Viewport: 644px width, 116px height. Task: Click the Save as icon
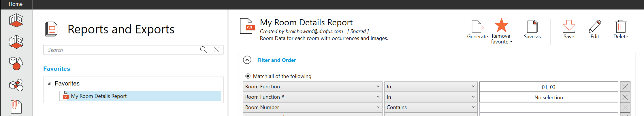(x=532, y=26)
